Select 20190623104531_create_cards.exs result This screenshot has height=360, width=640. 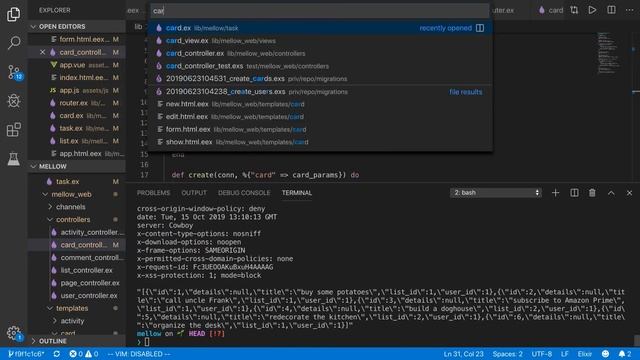pyautogui.click(x=320, y=79)
